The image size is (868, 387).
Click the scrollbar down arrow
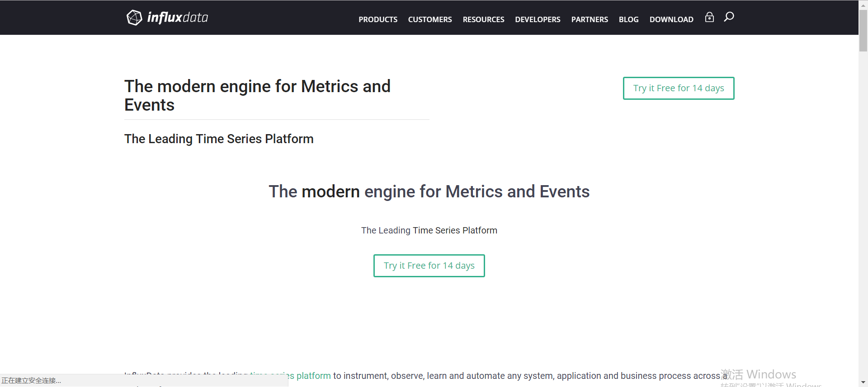(x=863, y=382)
